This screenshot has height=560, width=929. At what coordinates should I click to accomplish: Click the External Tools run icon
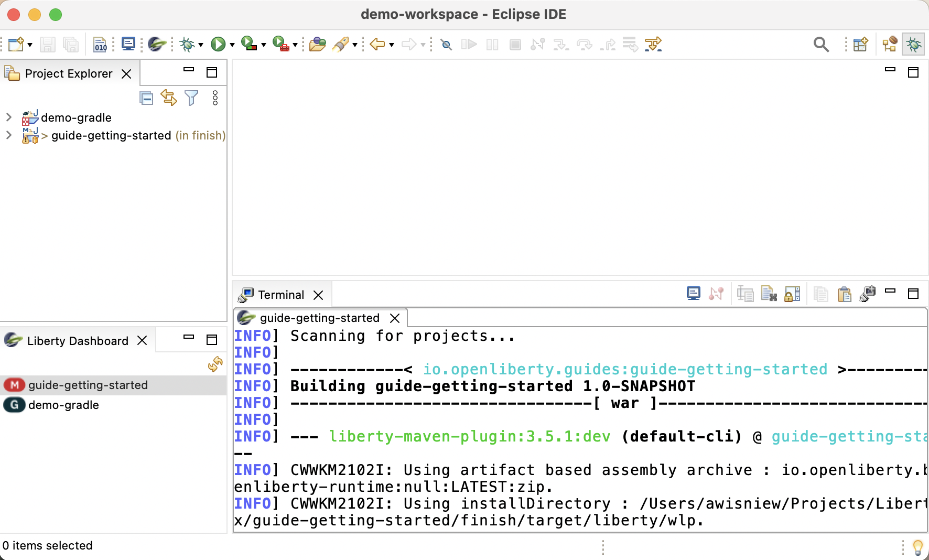coord(281,44)
